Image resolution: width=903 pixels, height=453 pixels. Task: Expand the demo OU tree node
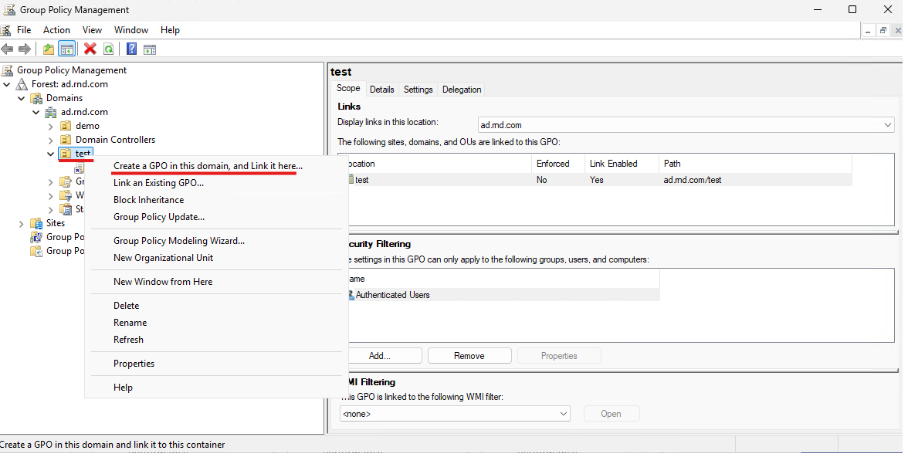(x=51, y=126)
